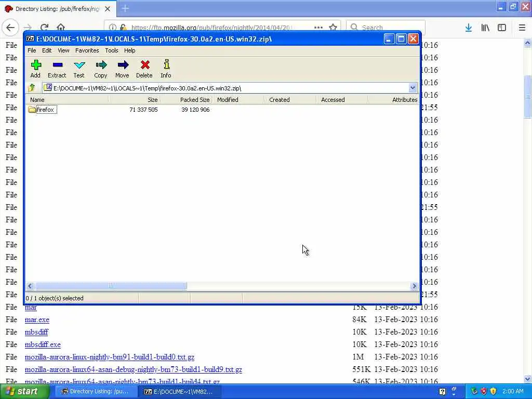The image size is (532, 399).
Task: Expand the 7-Zip address path dropdown
Action: (412, 88)
